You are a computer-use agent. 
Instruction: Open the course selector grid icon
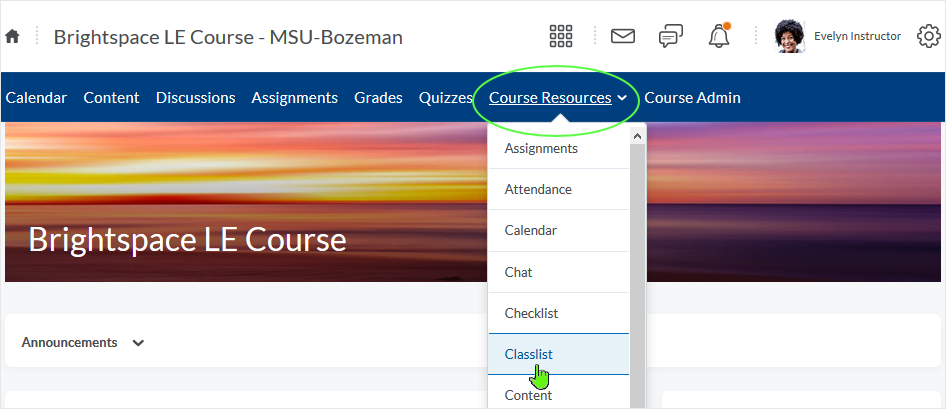click(x=560, y=36)
